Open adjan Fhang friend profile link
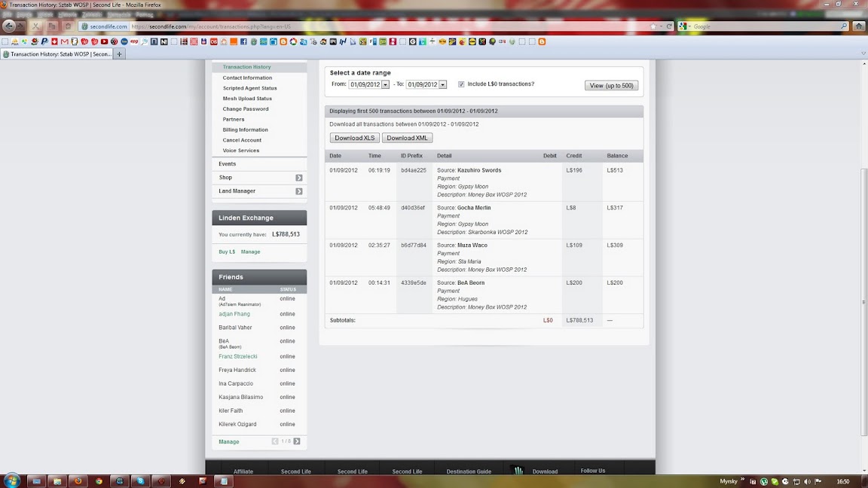The height and width of the screenshot is (488, 868). tap(234, 314)
